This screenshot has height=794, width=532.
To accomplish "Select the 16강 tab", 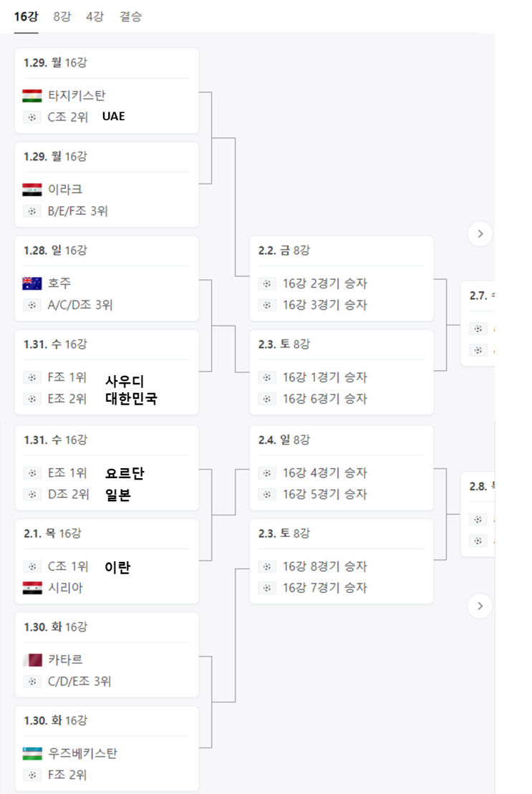I will (x=26, y=16).
